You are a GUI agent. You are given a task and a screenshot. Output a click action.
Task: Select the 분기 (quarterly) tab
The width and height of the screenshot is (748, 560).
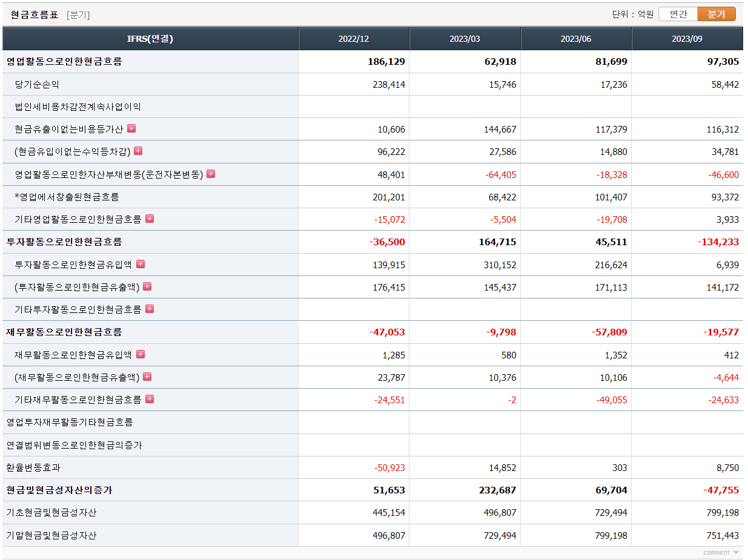coord(717,14)
